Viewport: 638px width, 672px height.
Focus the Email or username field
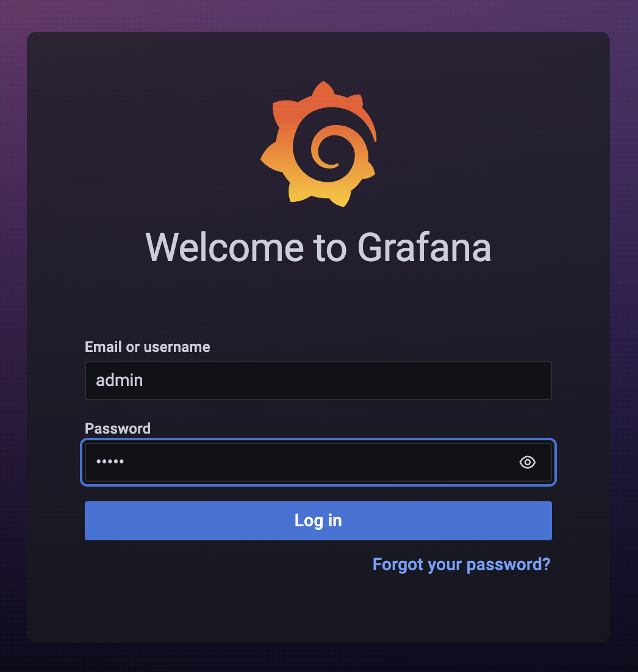pos(318,381)
